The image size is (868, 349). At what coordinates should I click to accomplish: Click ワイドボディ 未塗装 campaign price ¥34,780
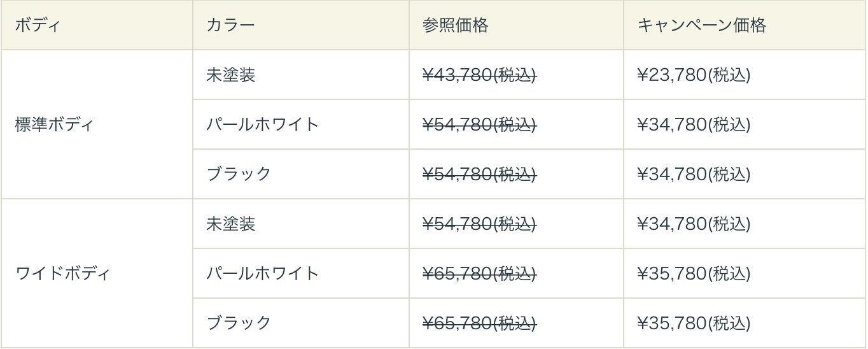pyautogui.click(x=694, y=224)
